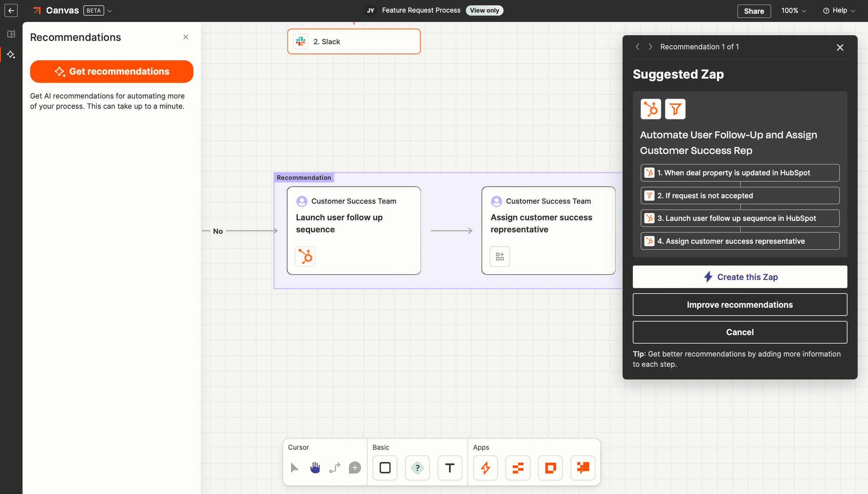Click the plus/add node icon in toolbar
Screen dimensions: 868x494
(354, 468)
